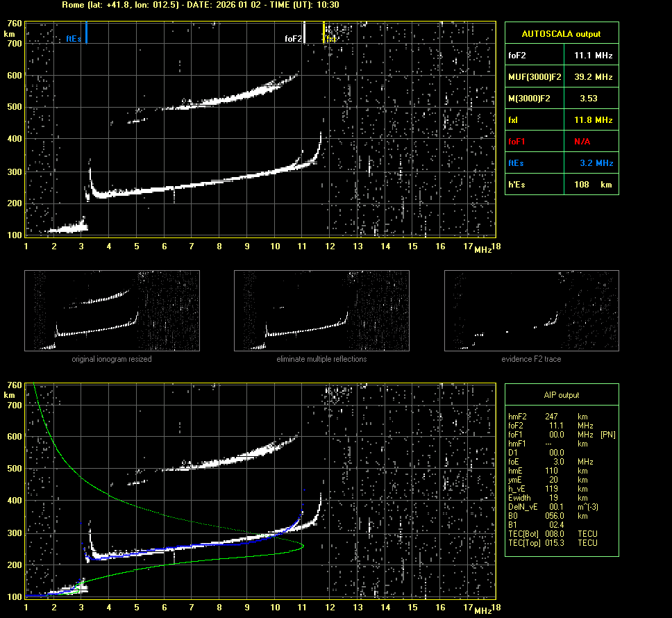This screenshot has width=672, height=618.
Task: Select the MUF(3000)F2 39.2 MHz value
Action: 593,76
